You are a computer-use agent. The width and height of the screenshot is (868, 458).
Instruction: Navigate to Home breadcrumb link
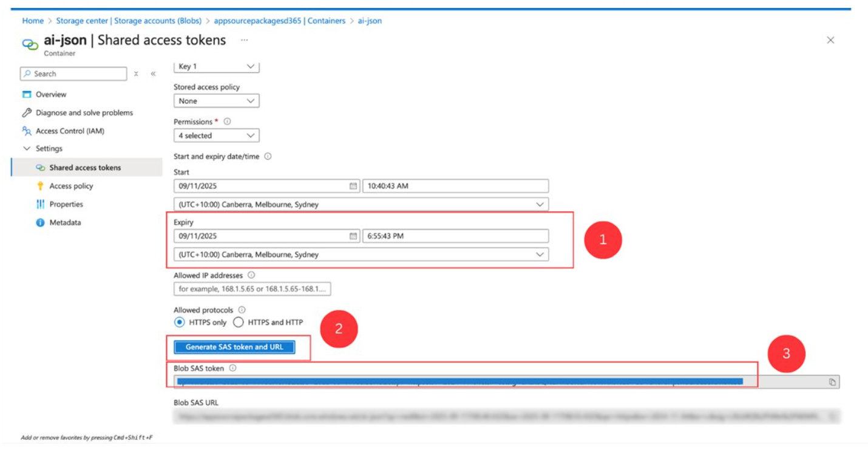click(33, 21)
